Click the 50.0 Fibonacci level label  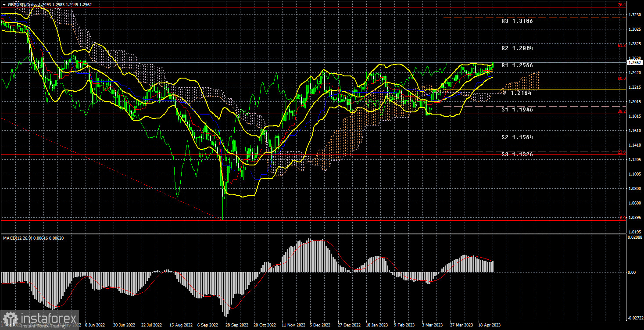pos(622,79)
